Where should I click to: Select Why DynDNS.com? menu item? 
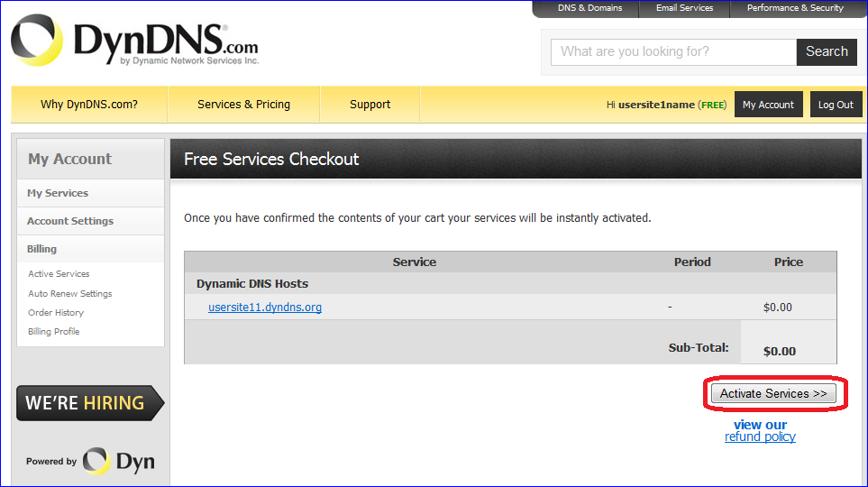89,105
